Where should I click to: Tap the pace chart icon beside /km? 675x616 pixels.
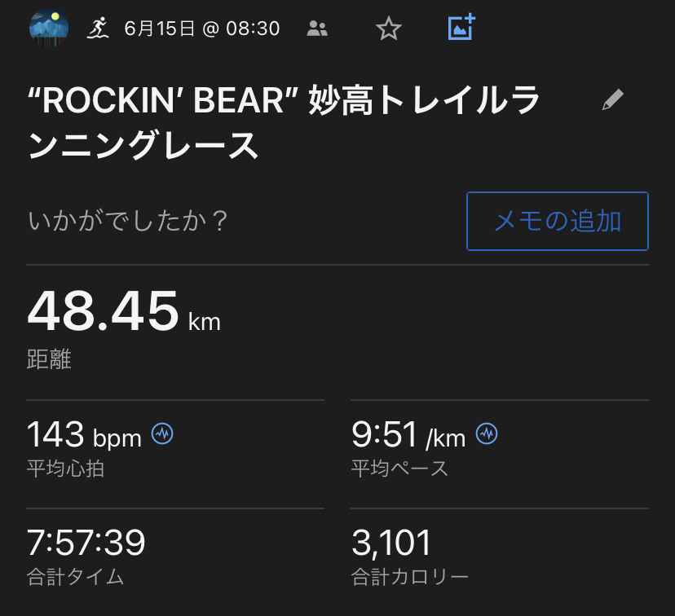[x=487, y=434]
